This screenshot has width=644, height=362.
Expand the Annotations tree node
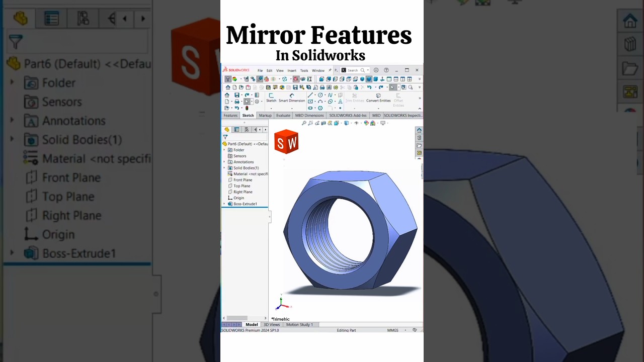coord(224,162)
